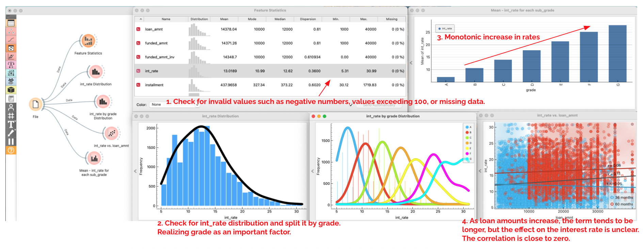The width and height of the screenshot is (644, 249).
Task: Click grade A blue legend swatch
Action: pyautogui.click(x=467, y=127)
